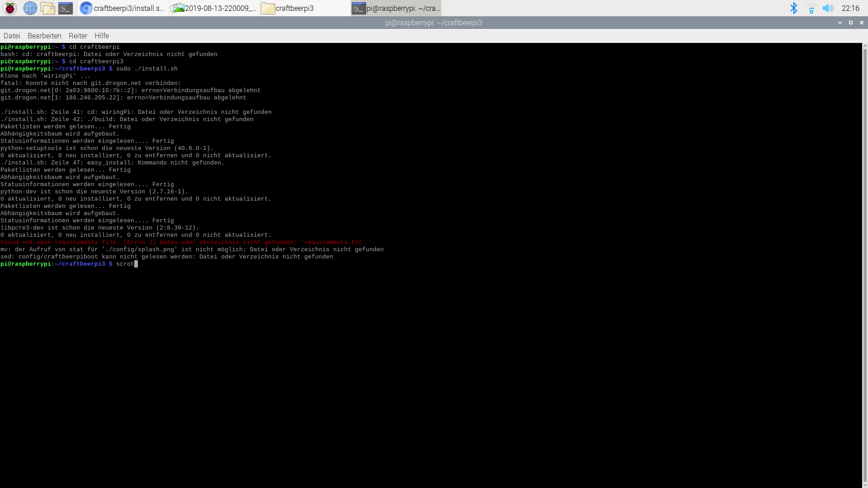Viewport: 868px width, 488px height.
Task: Select the pi@raspberrypi terminal taskbar entry
Action: point(396,8)
